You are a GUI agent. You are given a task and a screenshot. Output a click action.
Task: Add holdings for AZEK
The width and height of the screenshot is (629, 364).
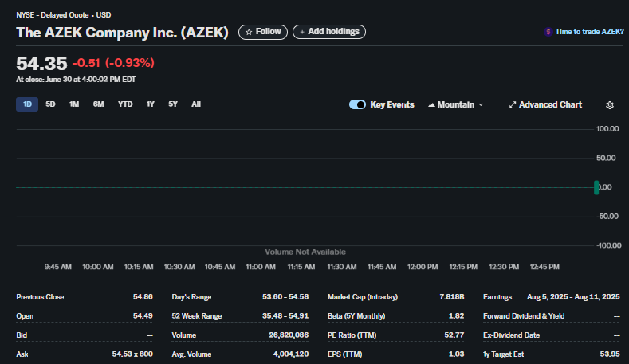(329, 32)
